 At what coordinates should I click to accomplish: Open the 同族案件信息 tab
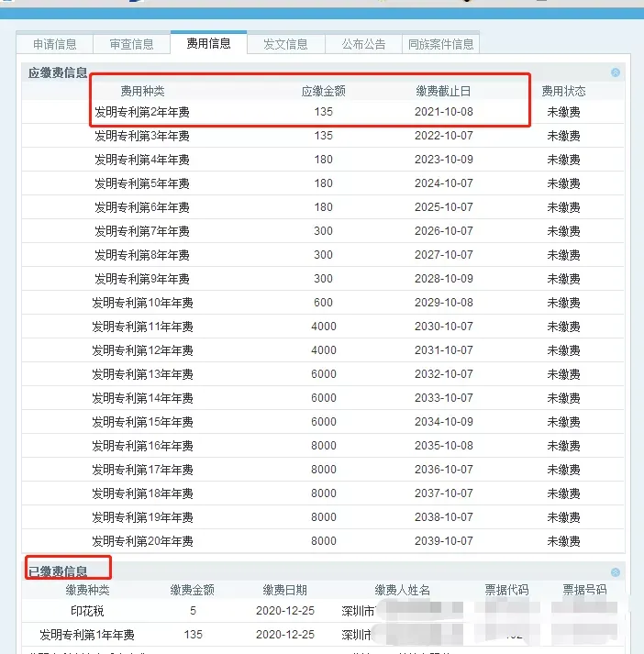441,44
